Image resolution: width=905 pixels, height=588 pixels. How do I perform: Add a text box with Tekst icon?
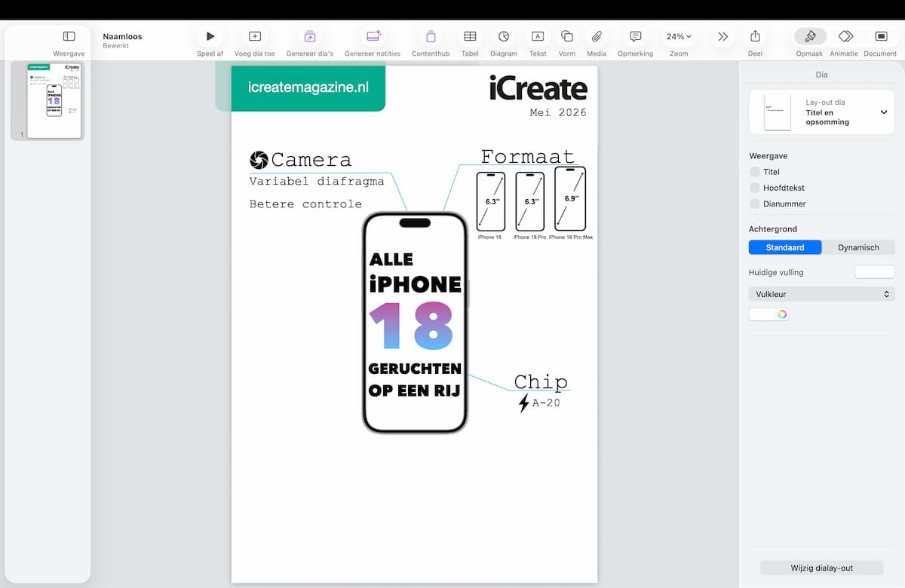coord(538,36)
